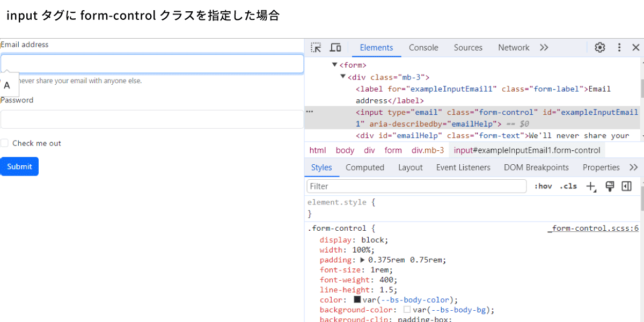Select form in the DOM breadcrumb
644x322 pixels.
click(393, 150)
